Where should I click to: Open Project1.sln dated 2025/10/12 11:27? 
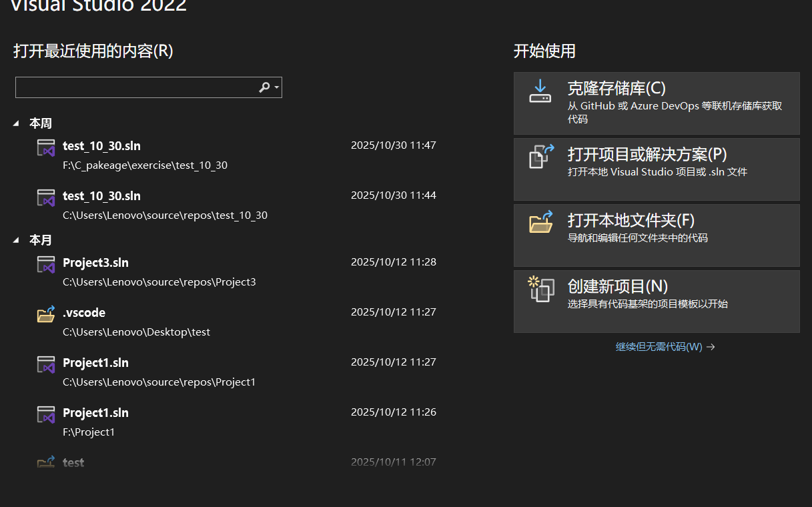tap(237, 372)
